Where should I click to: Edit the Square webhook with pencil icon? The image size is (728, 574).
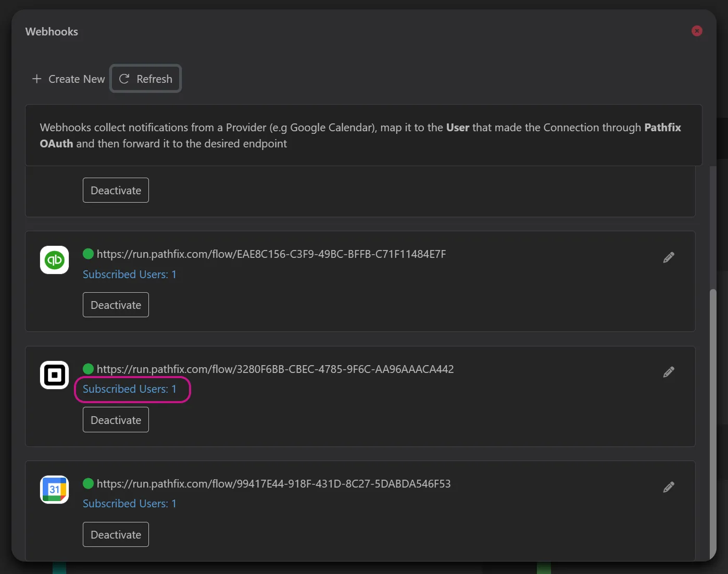tap(669, 372)
